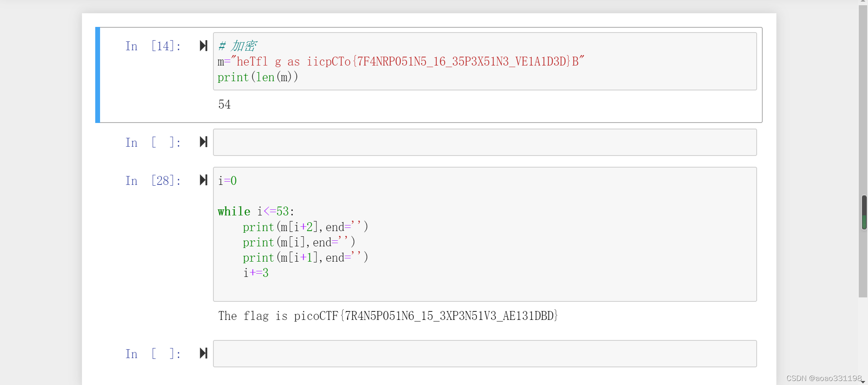Screen dimensions: 868x385
Task: Click the bottom empty In [ ]: prompt
Action: tap(153, 354)
